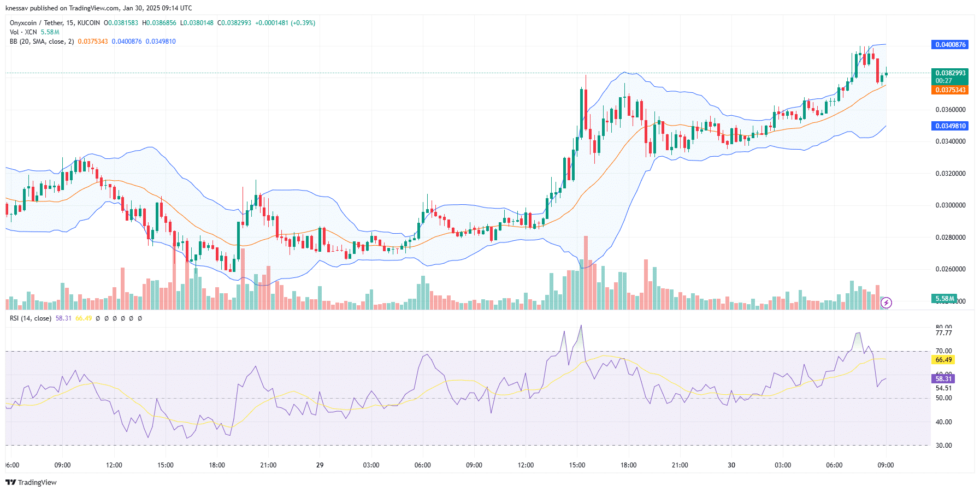Select the 'Onyxcoin / Tether, 15, KUCOIN' legend title
Image resolution: width=980 pixels, height=492 pixels.
[55, 23]
